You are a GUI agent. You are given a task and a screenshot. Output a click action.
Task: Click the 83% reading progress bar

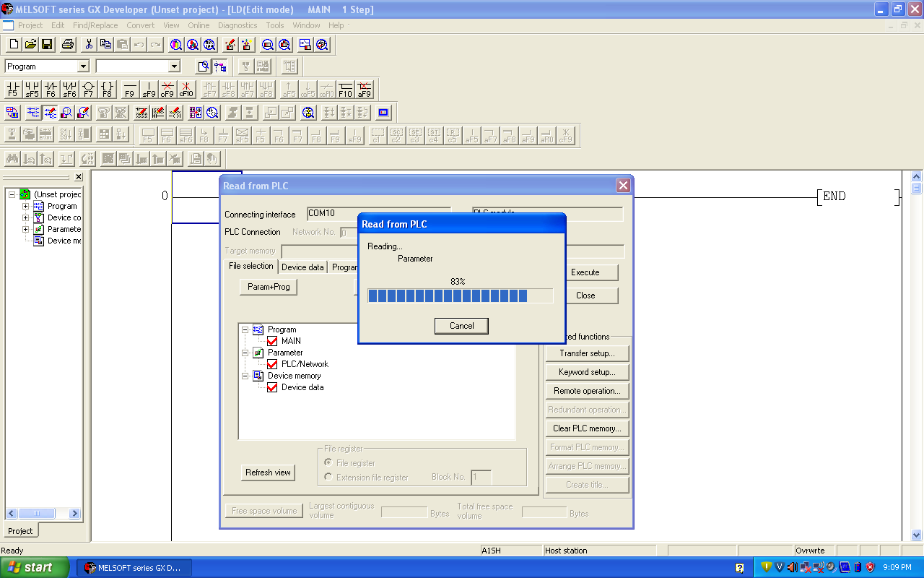[460, 295]
